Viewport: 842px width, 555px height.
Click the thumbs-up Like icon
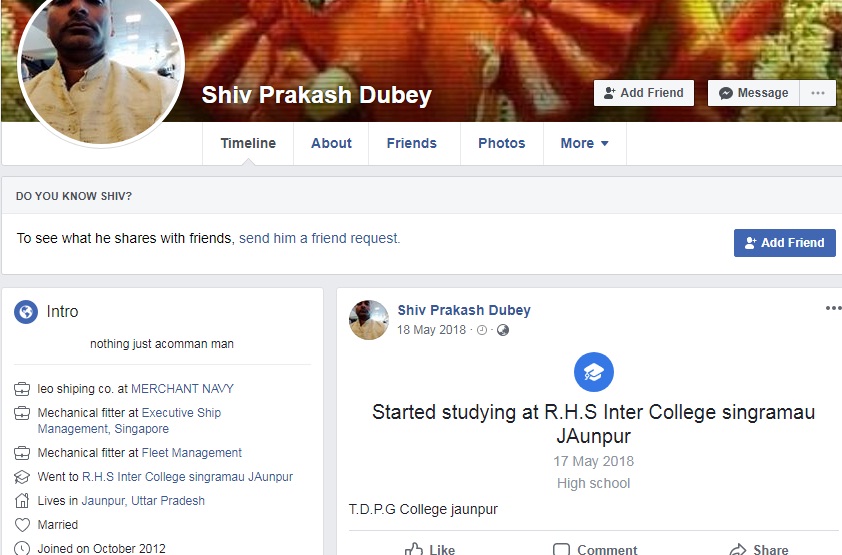tap(414, 549)
